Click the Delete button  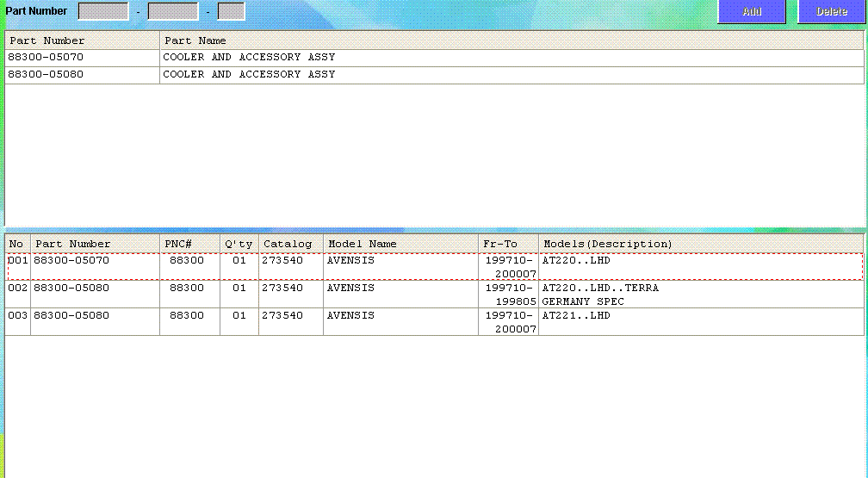pyautogui.click(x=831, y=12)
